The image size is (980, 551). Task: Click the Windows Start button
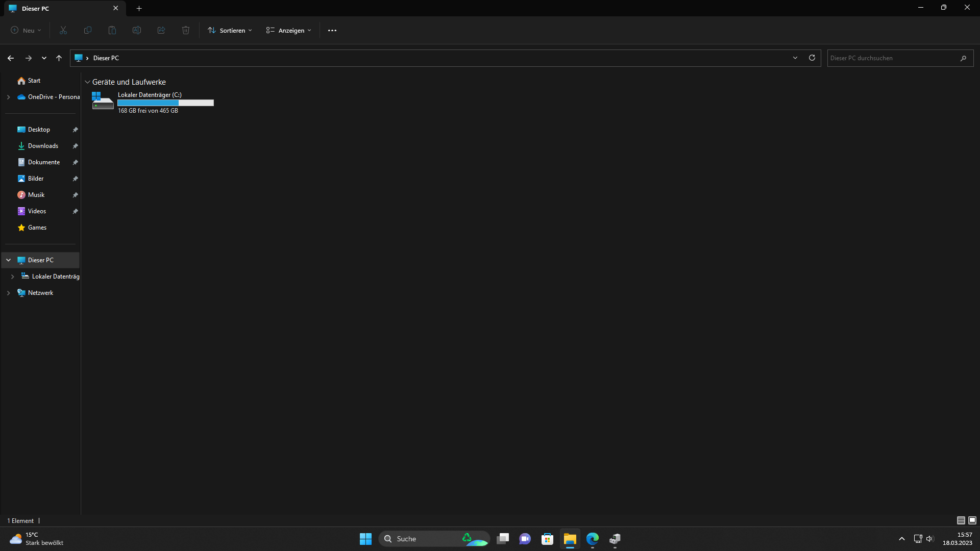click(365, 539)
